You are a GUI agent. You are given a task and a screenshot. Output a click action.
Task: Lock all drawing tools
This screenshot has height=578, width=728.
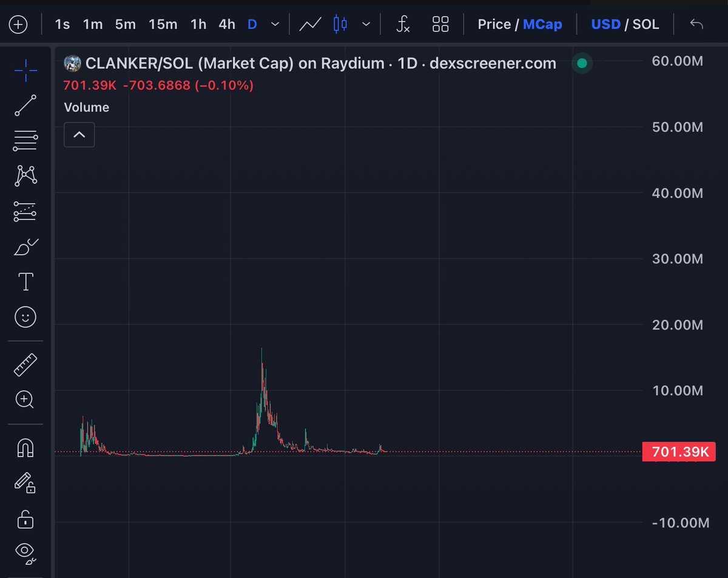tap(25, 518)
